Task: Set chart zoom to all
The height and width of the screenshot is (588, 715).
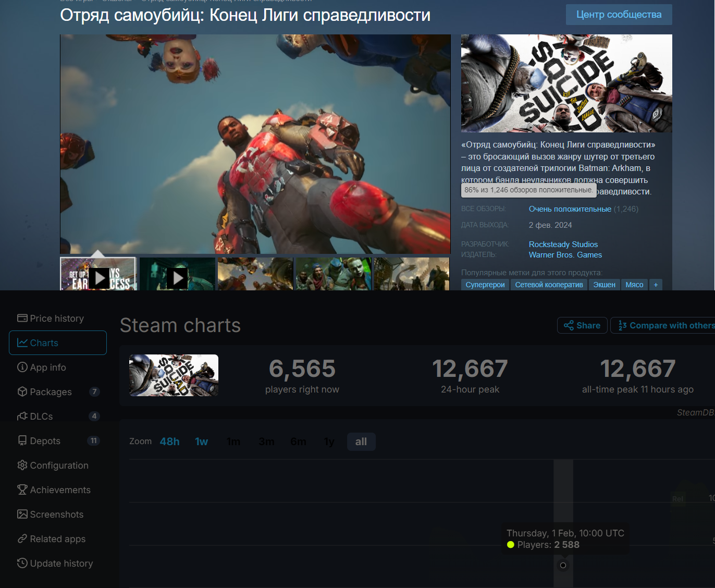Action: (361, 442)
